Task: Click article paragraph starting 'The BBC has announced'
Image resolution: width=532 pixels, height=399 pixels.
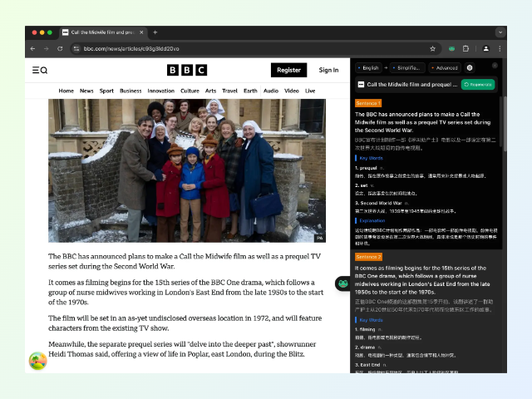Action: point(185,261)
